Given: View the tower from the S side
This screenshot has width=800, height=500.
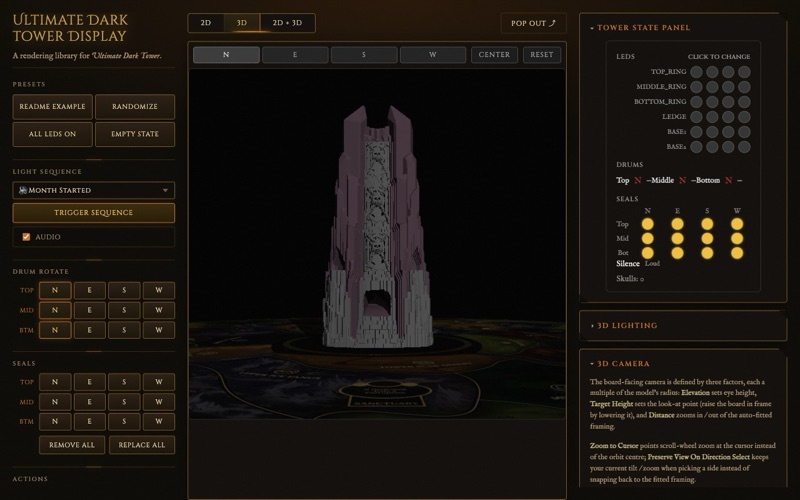Looking at the screenshot, I should [364, 55].
